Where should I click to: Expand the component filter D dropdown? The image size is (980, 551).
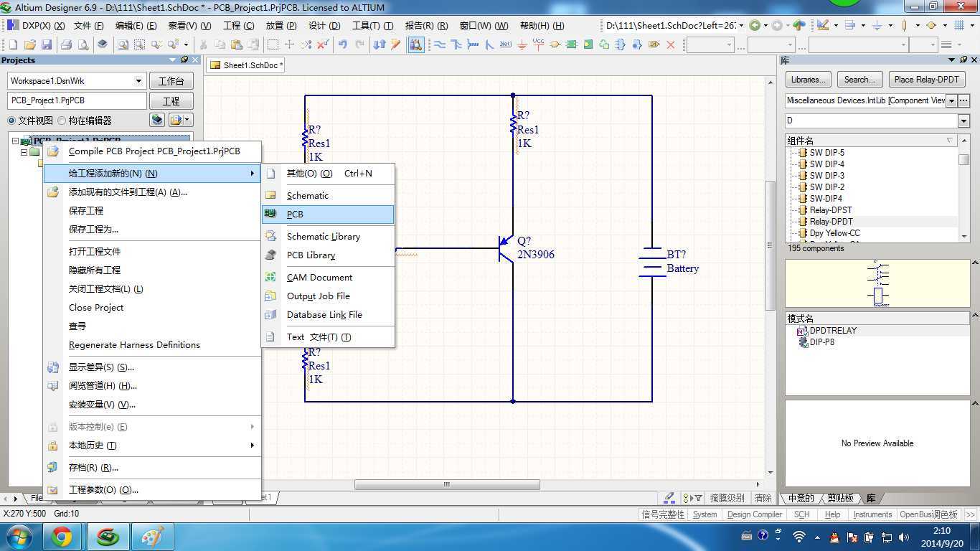pos(963,121)
